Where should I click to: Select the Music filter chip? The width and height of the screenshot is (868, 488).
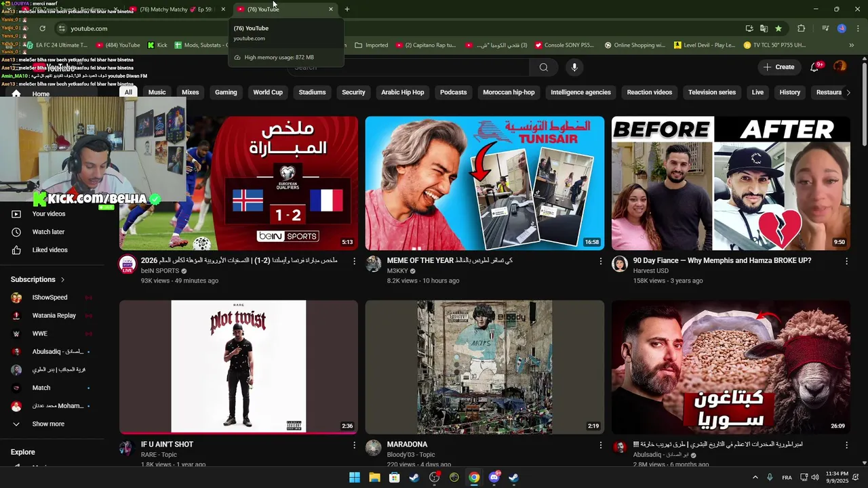coord(157,92)
